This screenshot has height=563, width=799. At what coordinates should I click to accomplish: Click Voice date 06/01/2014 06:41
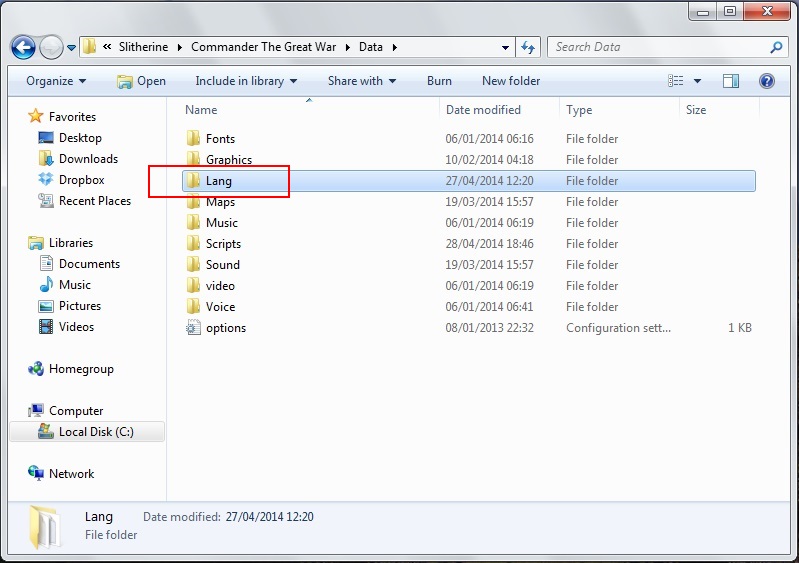[489, 307]
